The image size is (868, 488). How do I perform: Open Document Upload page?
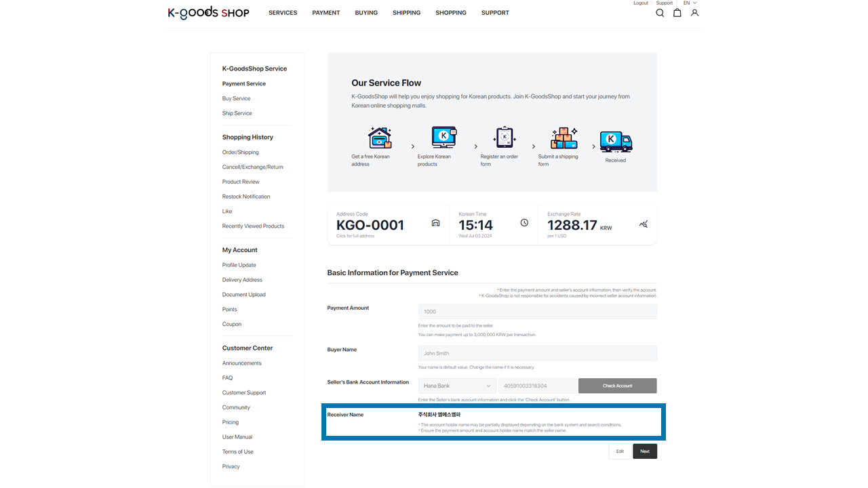(x=244, y=295)
